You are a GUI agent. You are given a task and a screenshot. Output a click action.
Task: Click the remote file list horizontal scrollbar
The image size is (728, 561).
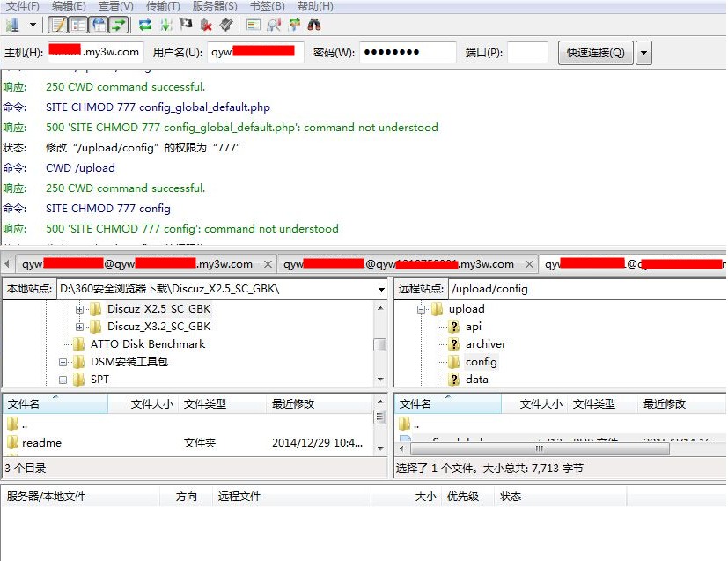(555, 447)
